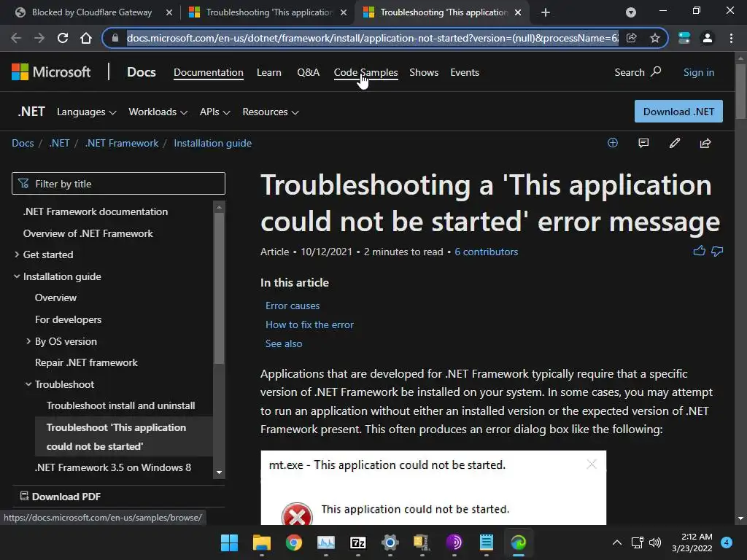
Task: Expand the Workloads dropdown
Action: (x=158, y=112)
